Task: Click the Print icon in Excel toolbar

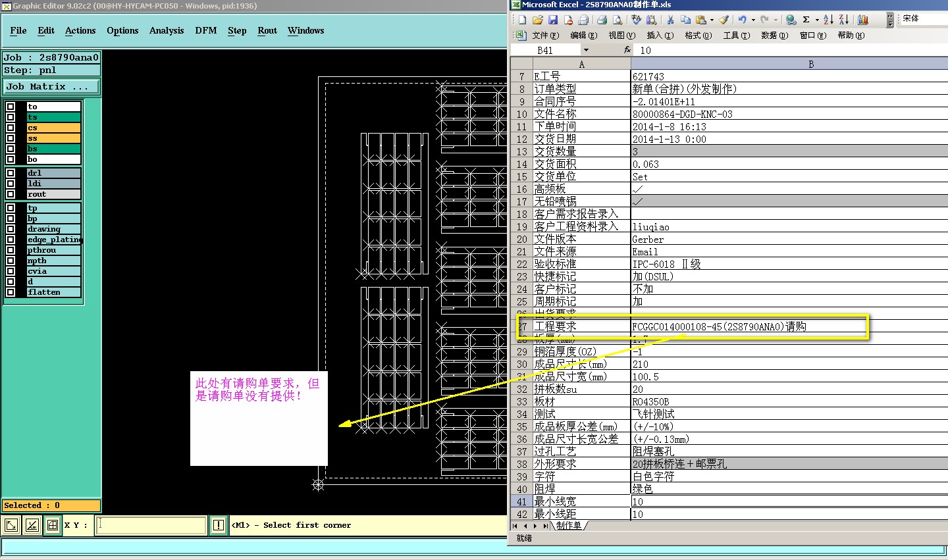Action: click(602, 20)
